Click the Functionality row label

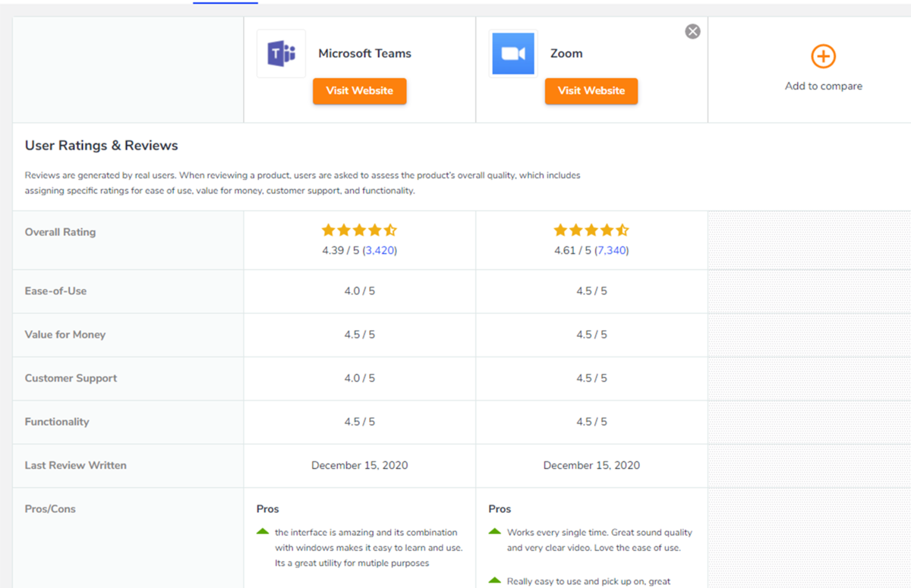[x=57, y=422]
